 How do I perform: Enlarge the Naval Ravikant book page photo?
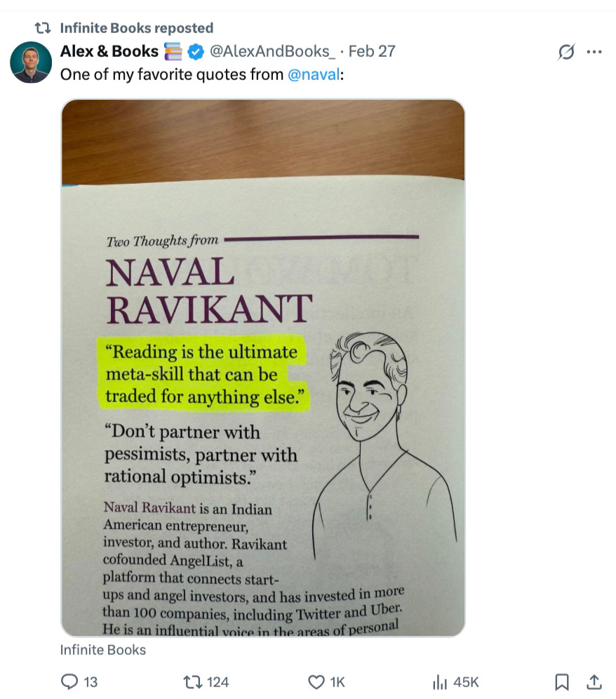point(263,368)
